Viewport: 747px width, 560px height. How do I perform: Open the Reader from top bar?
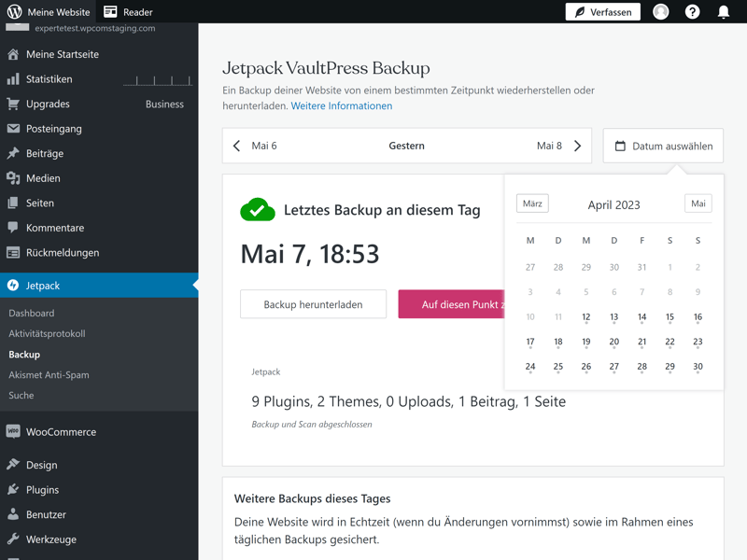click(128, 12)
